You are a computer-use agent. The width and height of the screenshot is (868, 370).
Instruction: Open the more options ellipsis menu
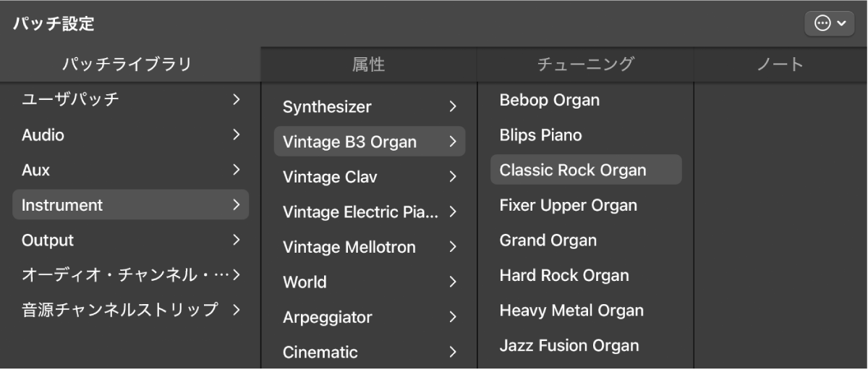pyautogui.click(x=829, y=23)
